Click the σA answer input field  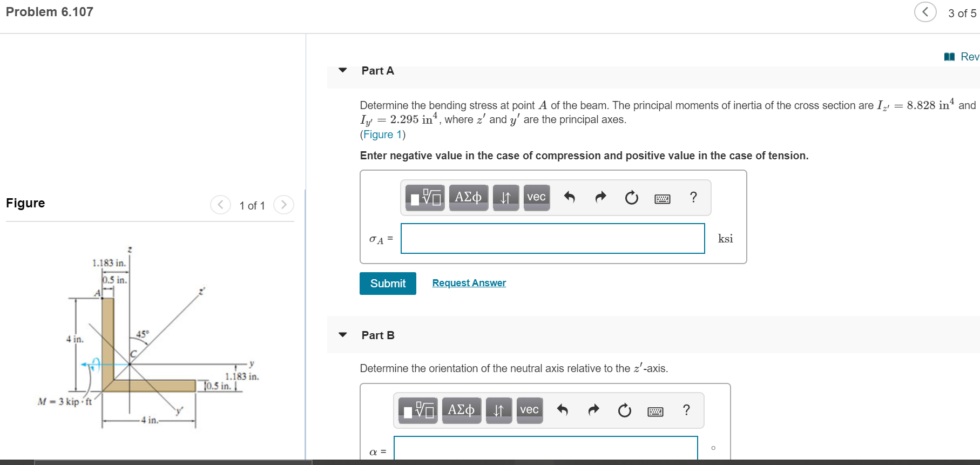(553, 238)
